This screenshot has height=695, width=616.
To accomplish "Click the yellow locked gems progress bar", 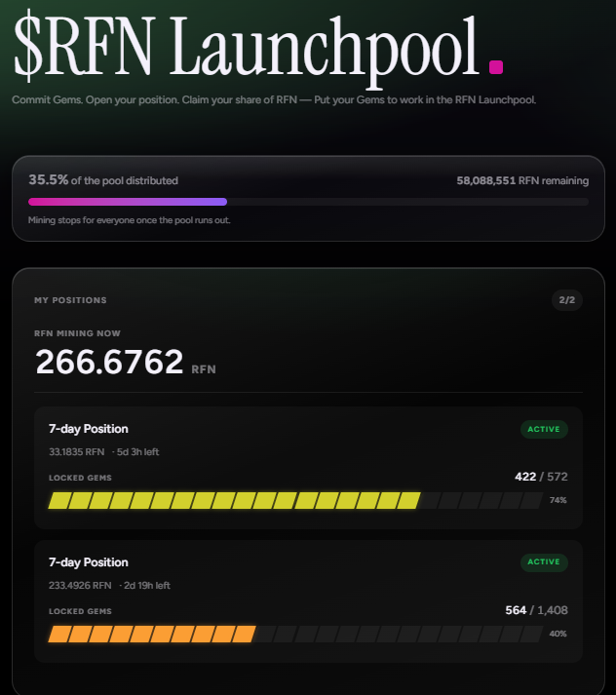I will click(x=295, y=500).
